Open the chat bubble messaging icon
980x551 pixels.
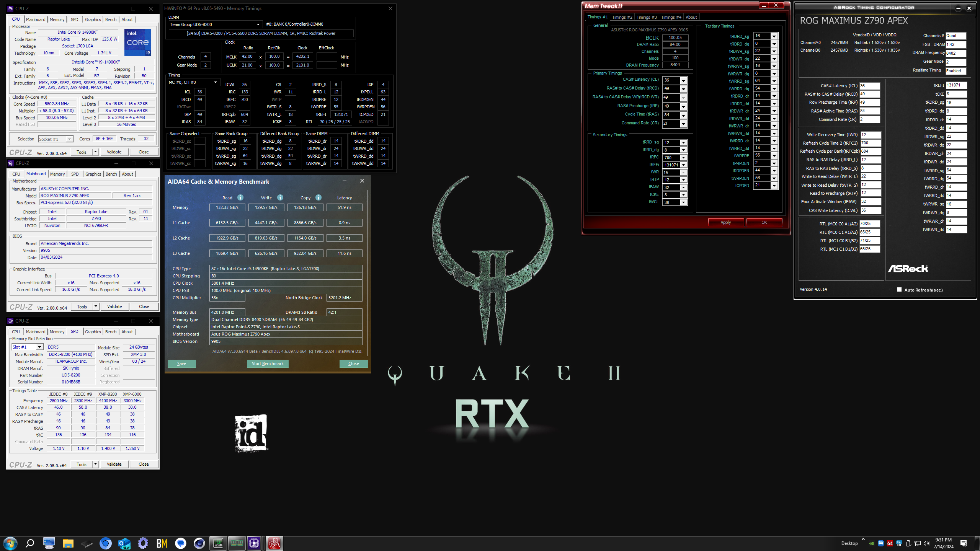pos(181,543)
